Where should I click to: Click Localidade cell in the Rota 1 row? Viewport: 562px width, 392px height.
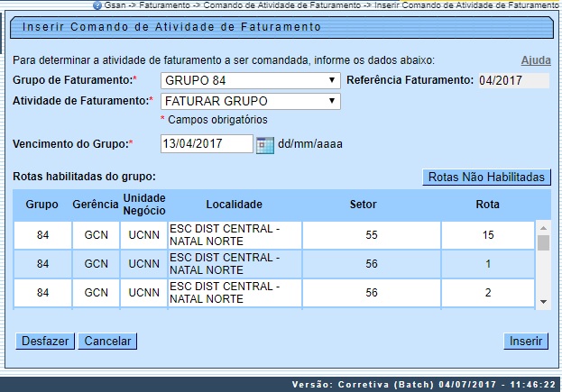pyautogui.click(x=235, y=264)
